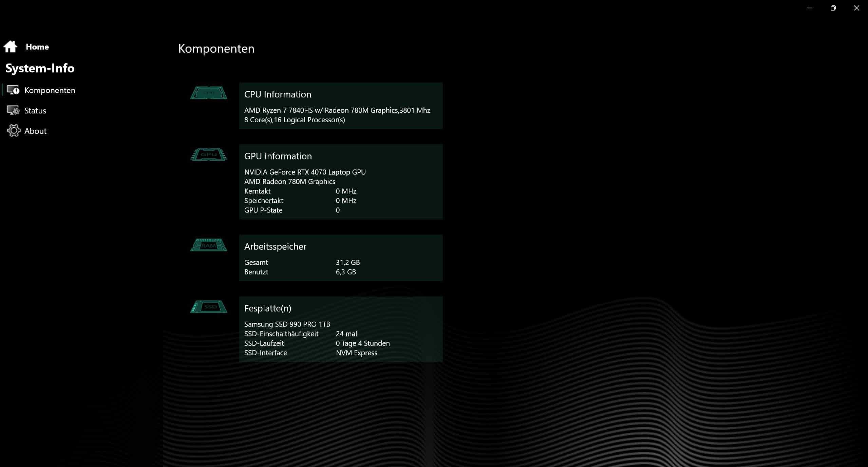
Task: Restore down the window
Action: 833,8
